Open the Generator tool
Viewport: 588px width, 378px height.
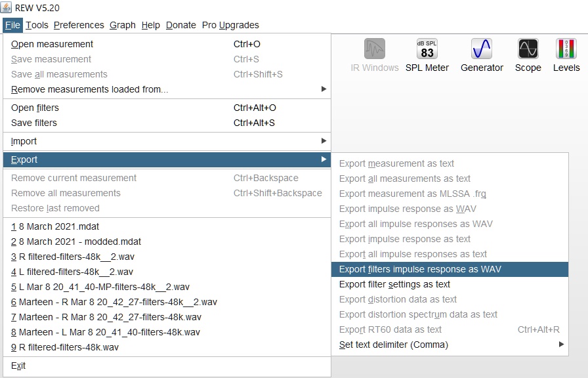482,55
